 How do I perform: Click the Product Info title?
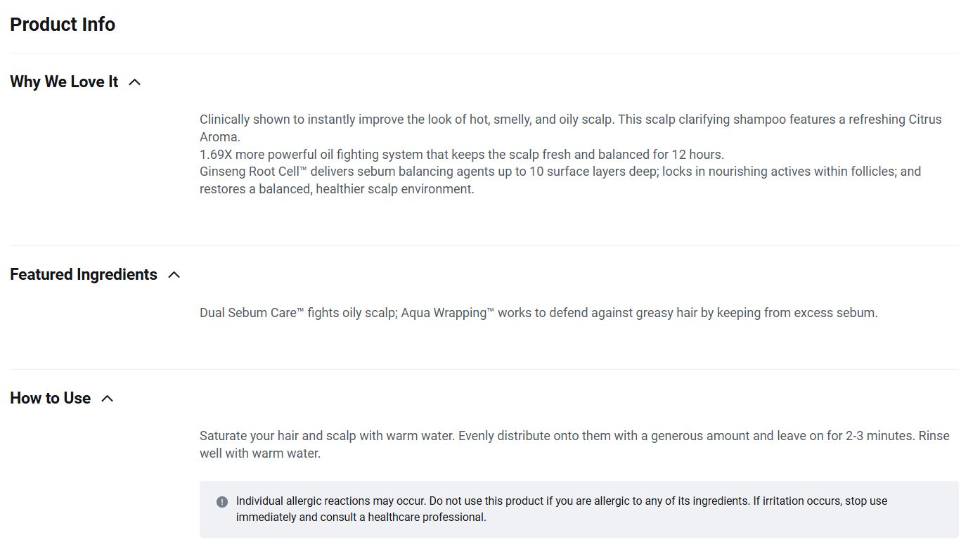pos(63,24)
